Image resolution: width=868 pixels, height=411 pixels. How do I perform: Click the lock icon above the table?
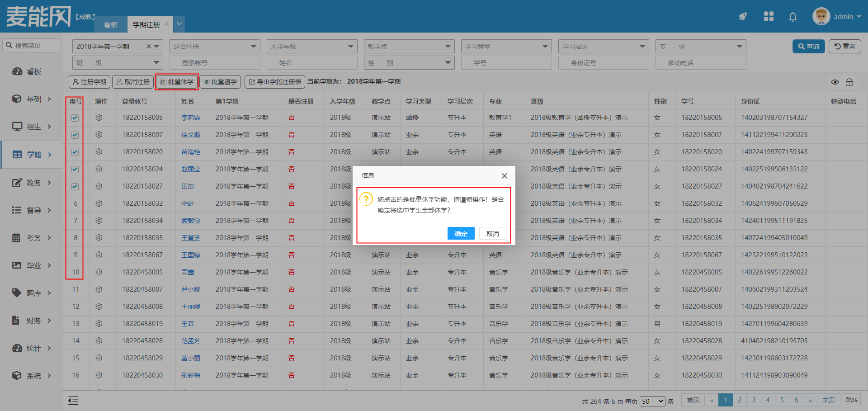click(x=849, y=82)
